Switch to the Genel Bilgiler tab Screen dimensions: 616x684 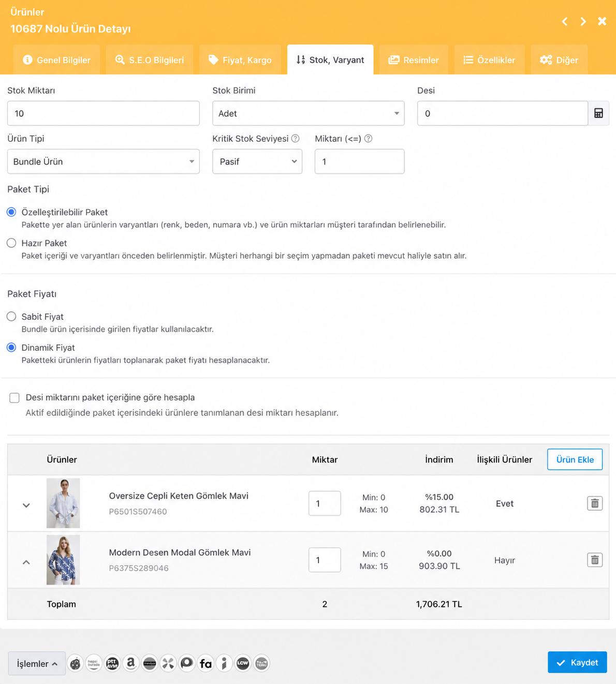click(57, 60)
